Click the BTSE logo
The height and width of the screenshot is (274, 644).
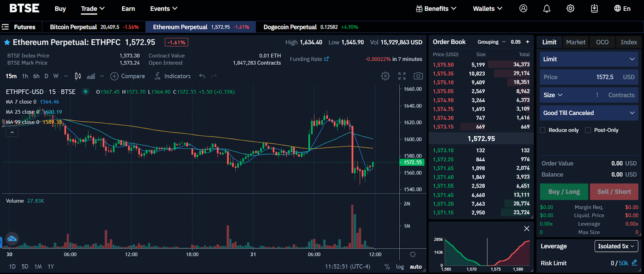(24, 8)
